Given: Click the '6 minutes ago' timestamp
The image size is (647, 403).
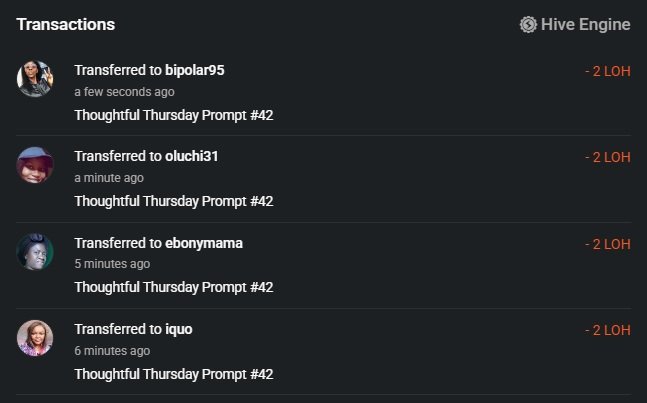Looking at the screenshot, I should pos(112,351).
